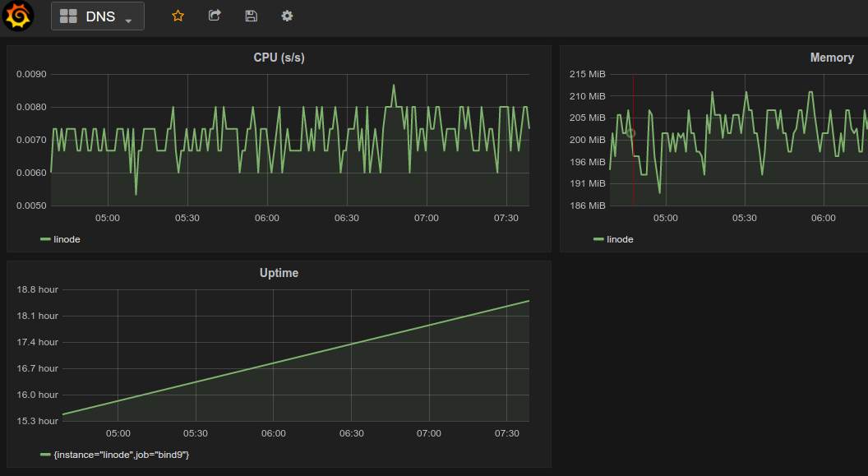Viewport: 868px width, 476px height.
Task: Click the 0.0050 label on CPU y-axis
Action: tap(31, 206)
